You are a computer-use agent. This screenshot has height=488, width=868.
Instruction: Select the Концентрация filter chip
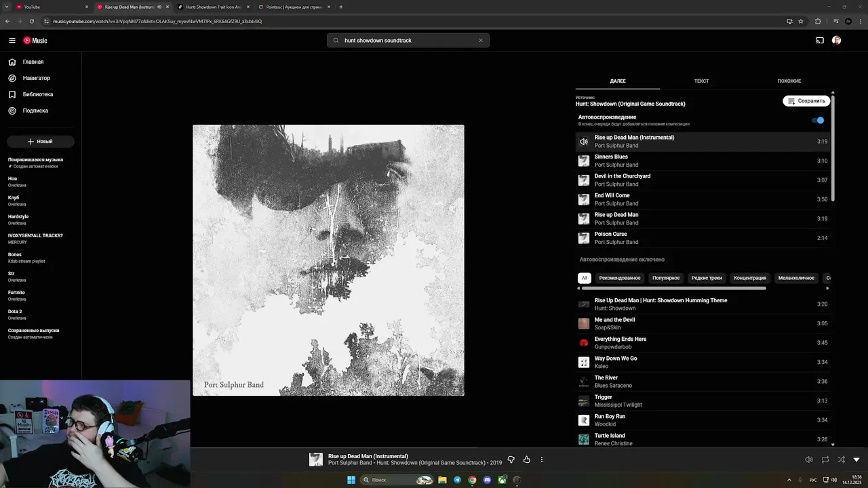tap(750, 278)
